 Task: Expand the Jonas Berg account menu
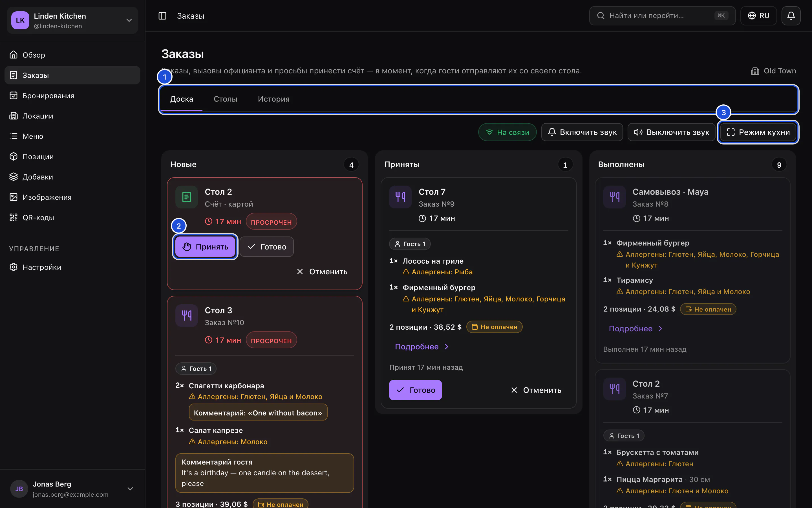coord(72,489)
